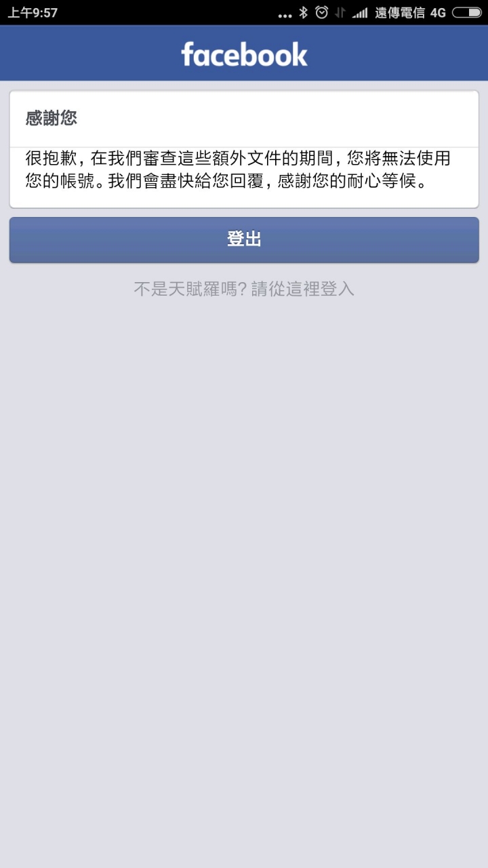Tap 不是天賦羅嗎 question text
This screenshot has width=488, height=868.
190,289
